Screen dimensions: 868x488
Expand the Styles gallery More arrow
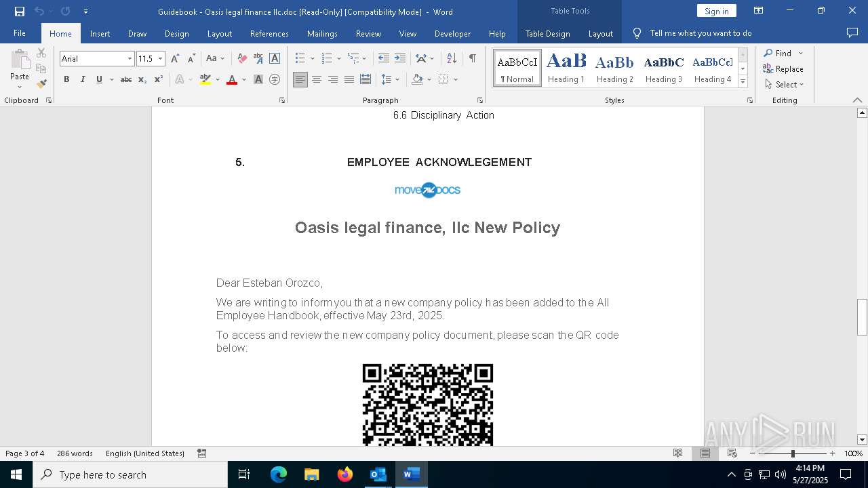743,82
